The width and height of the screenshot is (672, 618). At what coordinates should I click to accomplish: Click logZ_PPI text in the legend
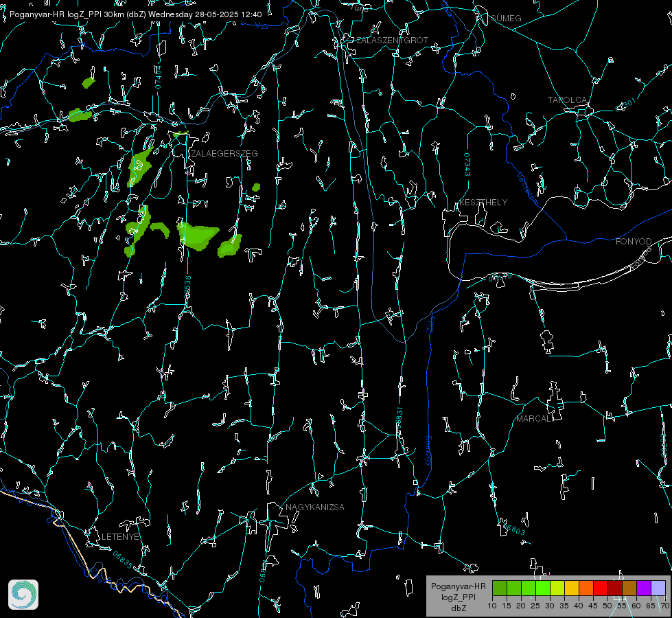458,597
